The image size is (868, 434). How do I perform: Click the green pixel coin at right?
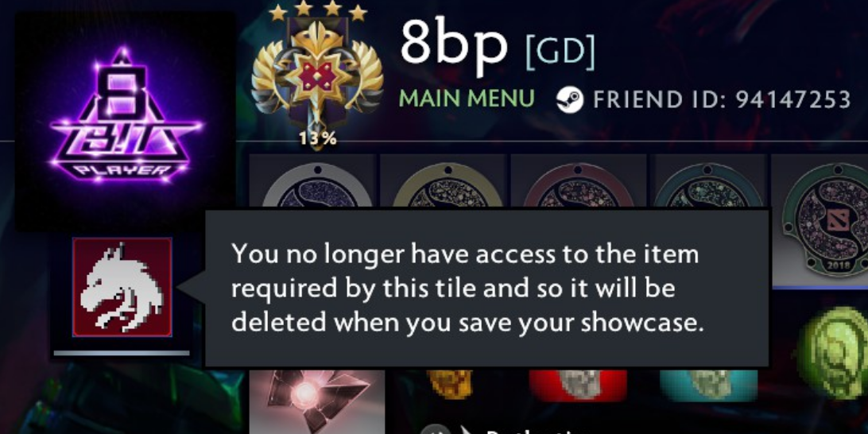(x=833, y=355)
